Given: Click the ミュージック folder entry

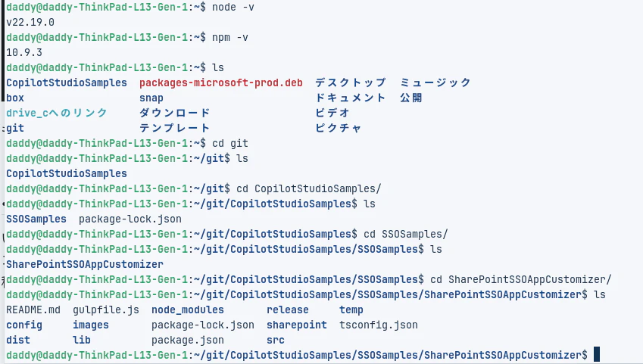Looking at the screenshot, I should click(435, 82).
